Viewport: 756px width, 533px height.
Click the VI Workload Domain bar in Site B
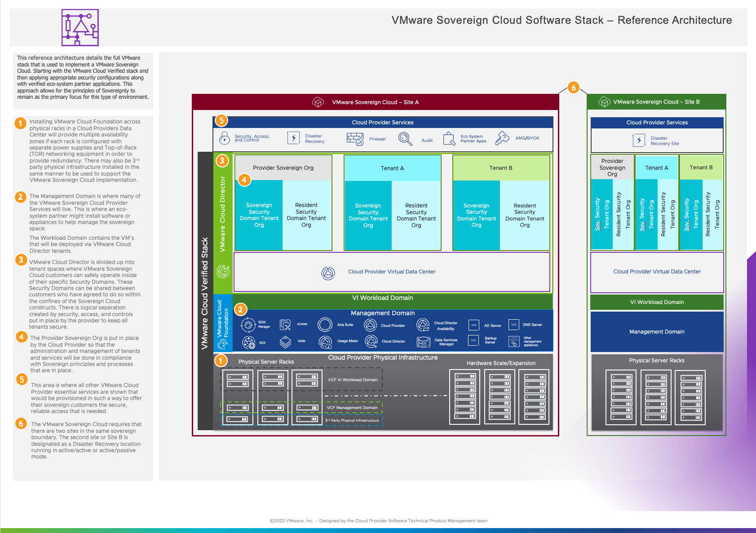[x=656, y=302]
